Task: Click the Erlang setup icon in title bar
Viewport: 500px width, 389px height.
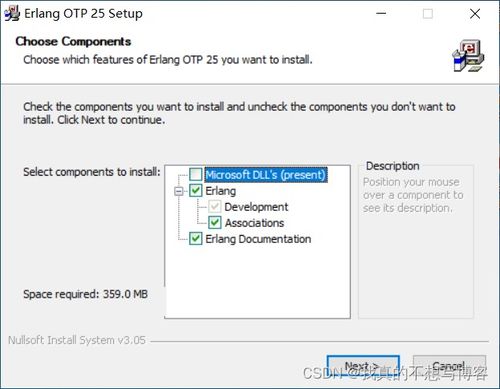Action: click(12, 14)
